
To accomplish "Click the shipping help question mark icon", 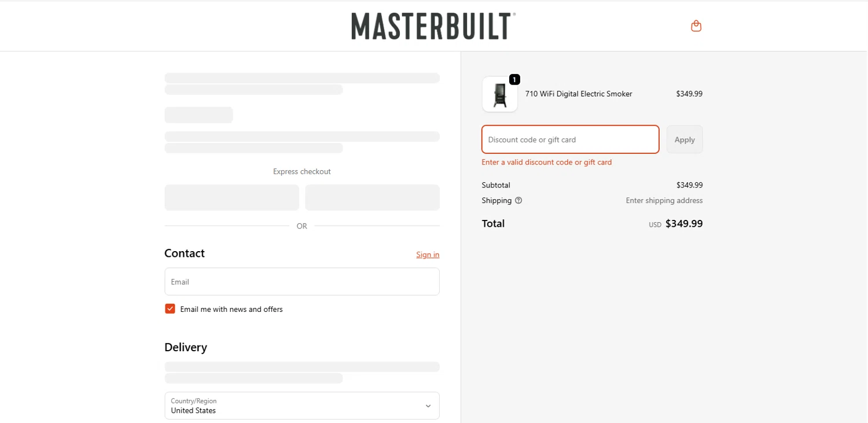I will [518, 200].
